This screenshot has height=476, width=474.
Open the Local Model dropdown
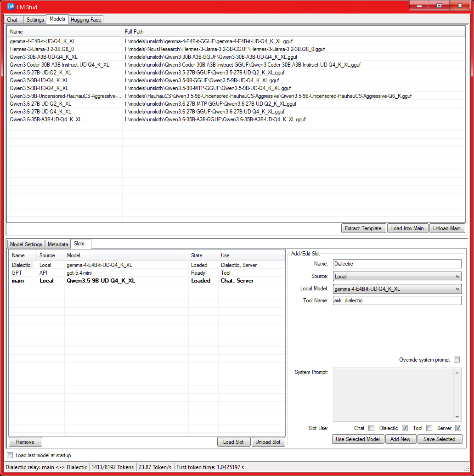pyautogui.click(x=397, y=289)
